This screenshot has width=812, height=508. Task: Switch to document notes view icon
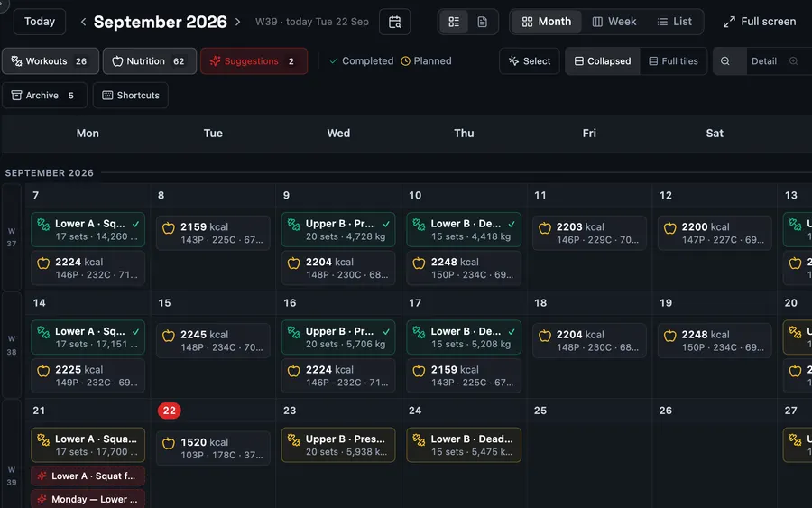click(x=482, y=22)
